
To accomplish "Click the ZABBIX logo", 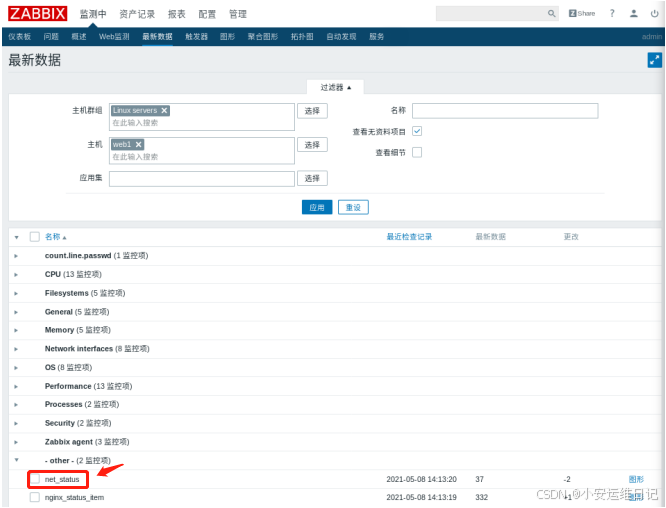I will (37, 14).
